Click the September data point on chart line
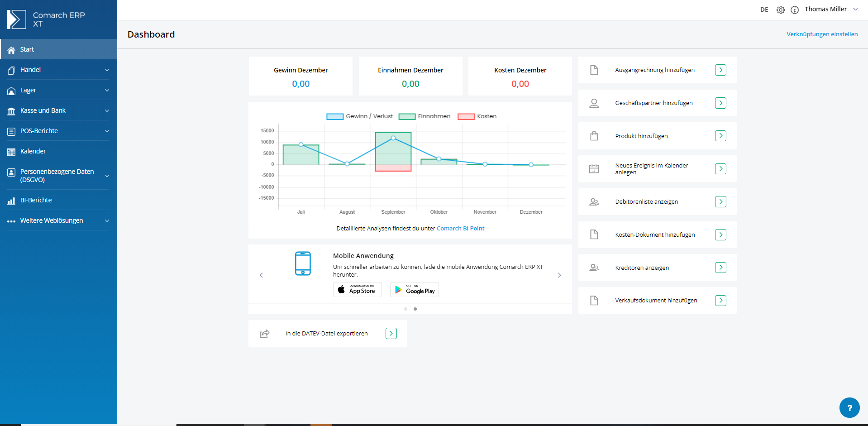Viewport: 868px width, 426px height. 393,138
